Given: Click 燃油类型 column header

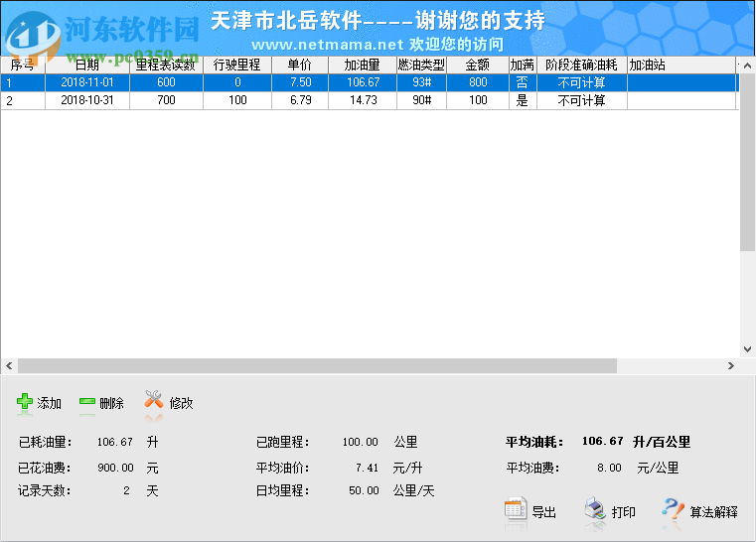Looking at the screenshot, I should 421,66.
